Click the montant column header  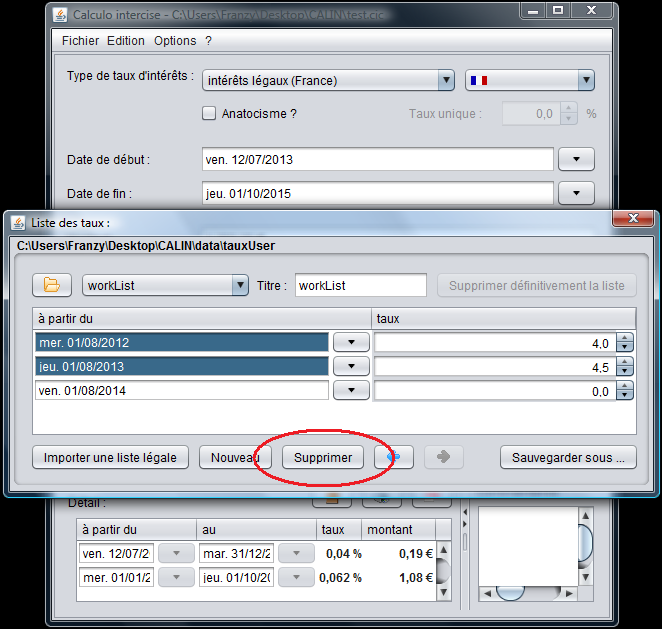pos(398,530)
